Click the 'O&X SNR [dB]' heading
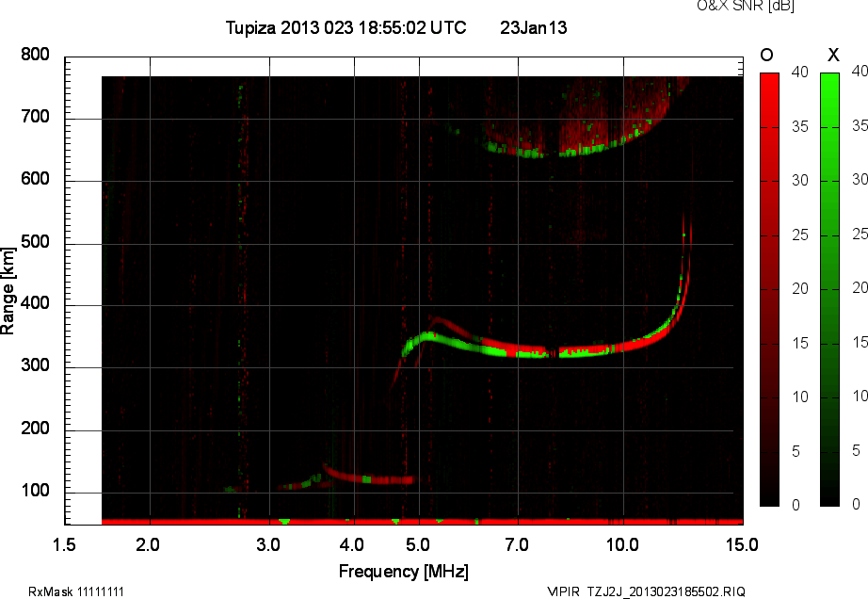Screen dimensions: 868x599 click(745, 6)
